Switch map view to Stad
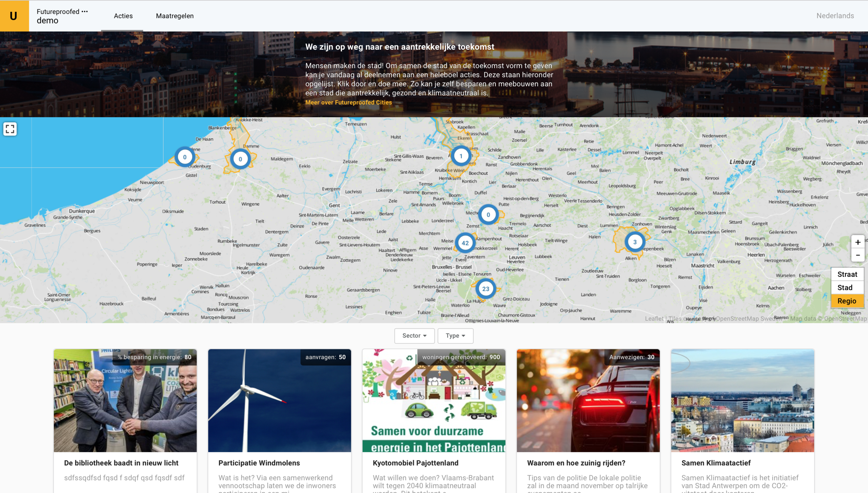 coord(847,287)
